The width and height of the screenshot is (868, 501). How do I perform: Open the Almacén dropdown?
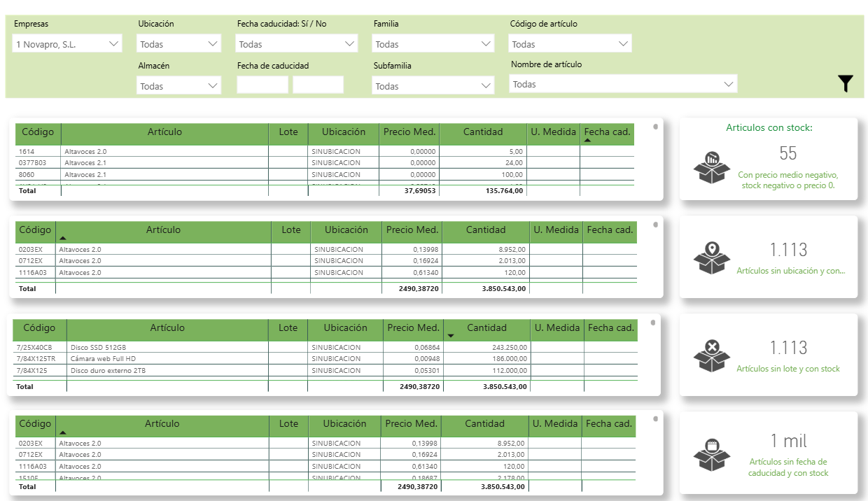179,86
